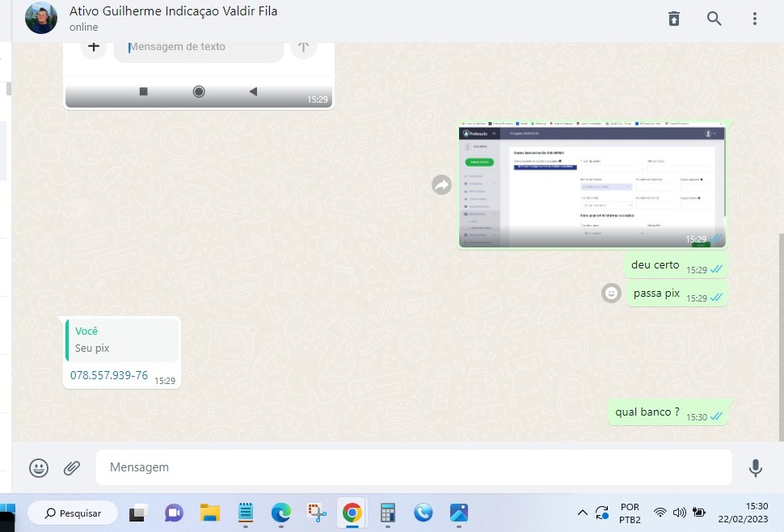Open the emoji picker

point(39,467)
